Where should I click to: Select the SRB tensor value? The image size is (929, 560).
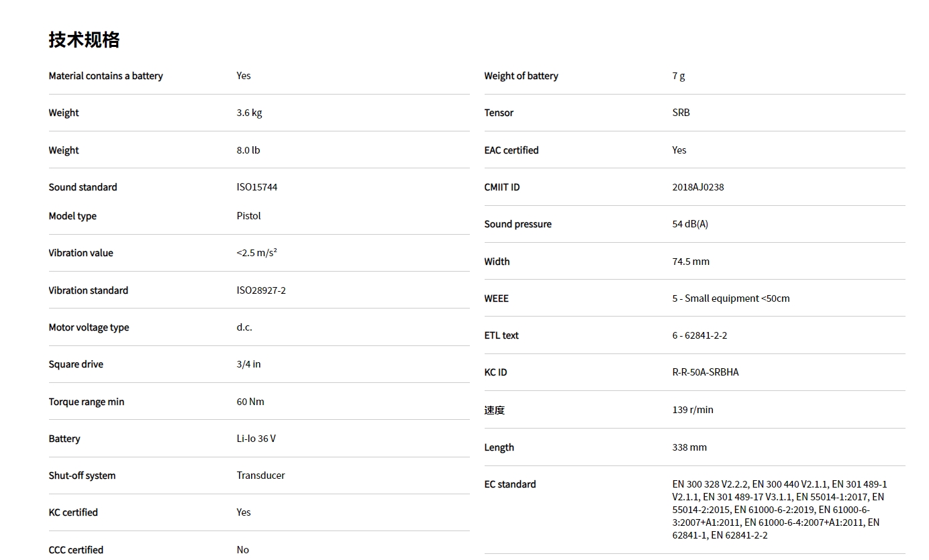[681, 113]
